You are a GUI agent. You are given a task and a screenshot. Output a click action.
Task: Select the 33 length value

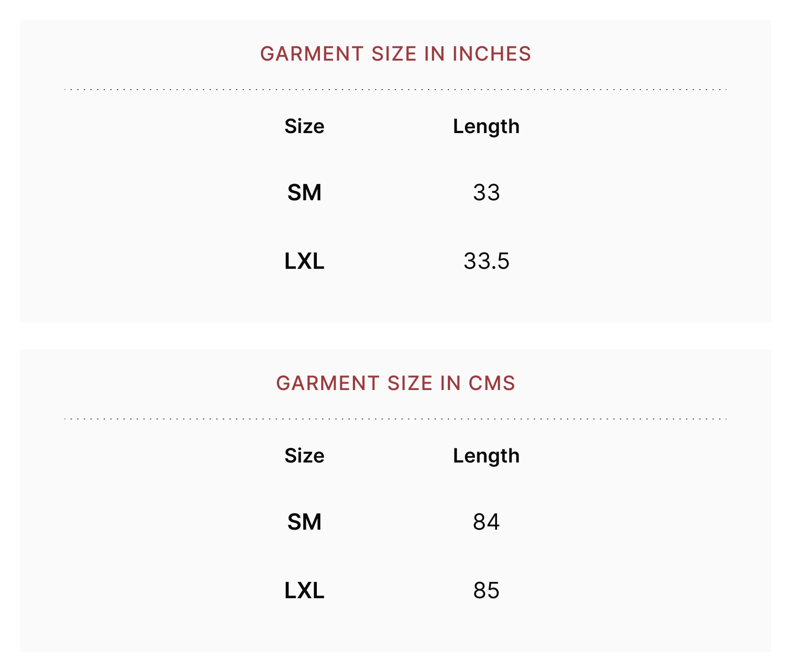486,192
